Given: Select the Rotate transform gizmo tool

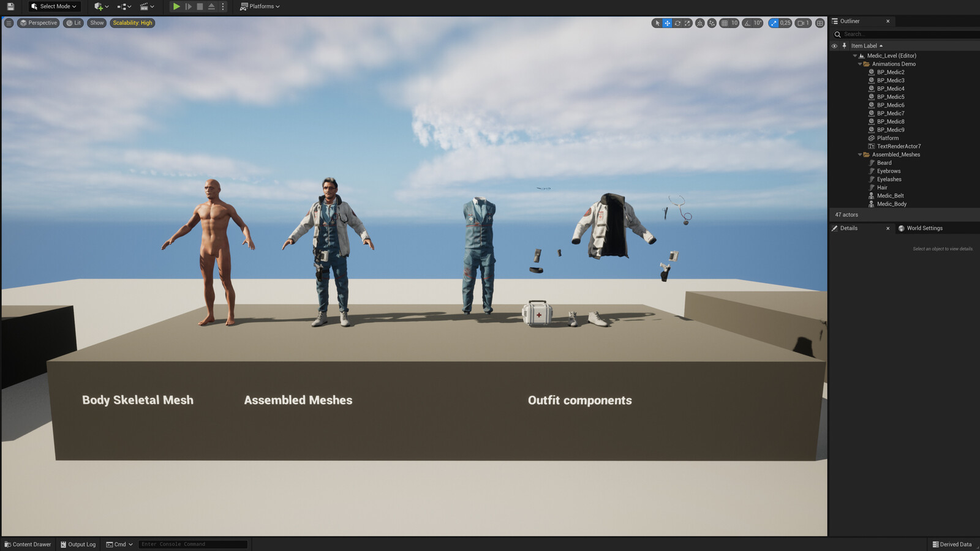Looking at the screenshot, I should click(x=677, y=23).
